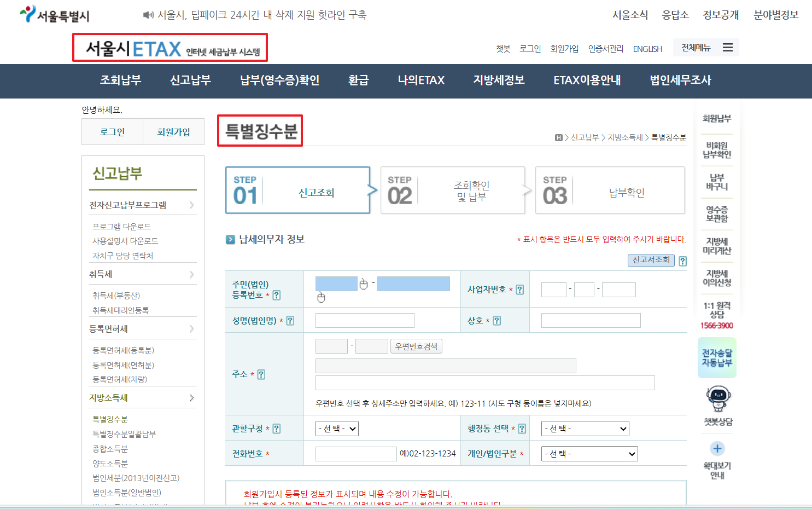Click help icon for 주민(법인) 등록번호
This screenshot has width=812, height=509.
click(x=277, y=295)
